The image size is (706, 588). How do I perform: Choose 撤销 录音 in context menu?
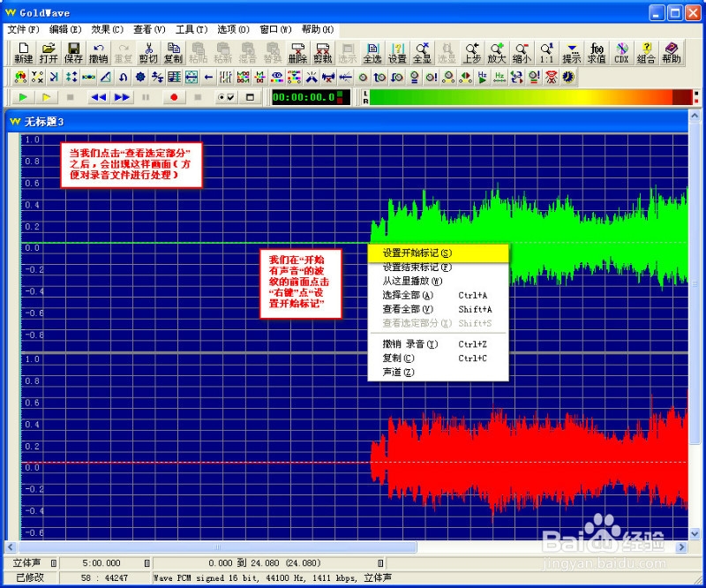click(x=438, y=344)
